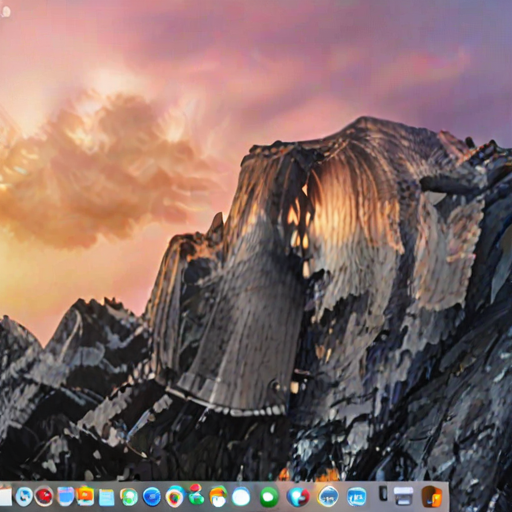
Task: Launch the red round icon in the dock
Action: [44, 496]
